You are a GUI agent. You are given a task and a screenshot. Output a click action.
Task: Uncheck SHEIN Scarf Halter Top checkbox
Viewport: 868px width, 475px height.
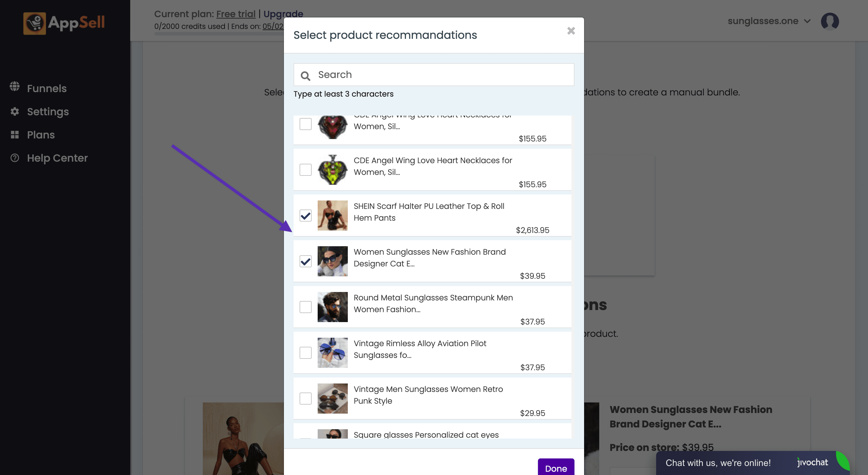click(x=305, y=216)
